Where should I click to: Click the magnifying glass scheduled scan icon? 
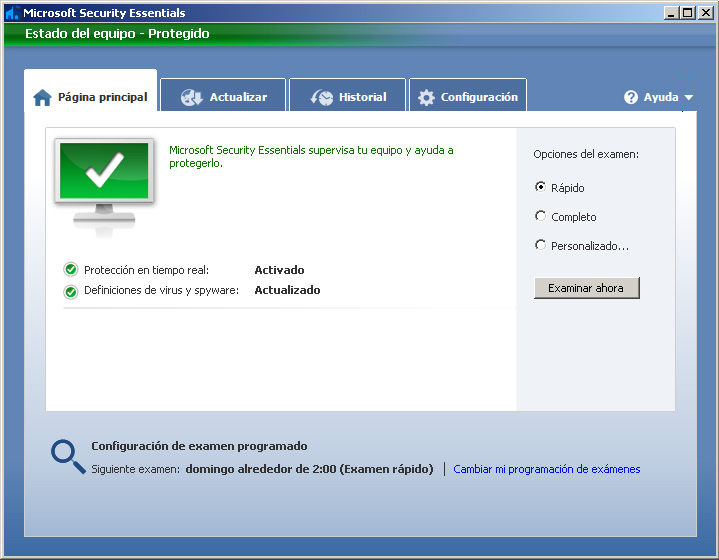click(x=67, y=456)
